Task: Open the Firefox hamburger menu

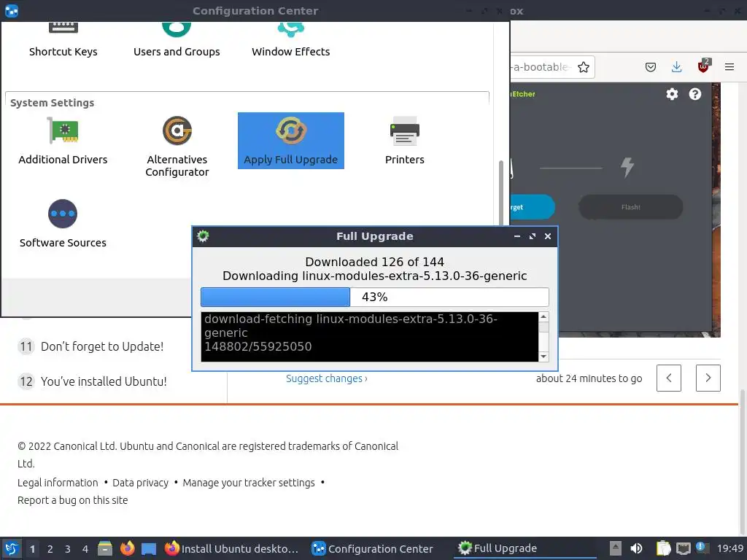Action: (x=729, y=67)
